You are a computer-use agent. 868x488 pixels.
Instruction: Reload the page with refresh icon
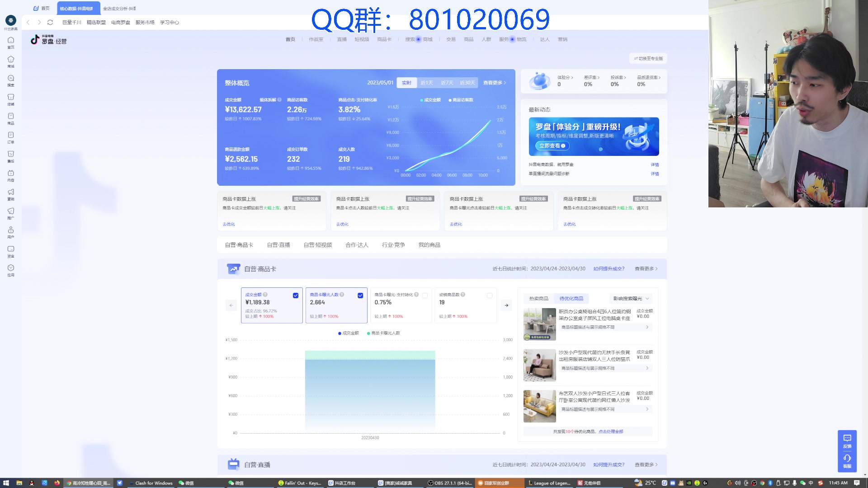click(50, 22)
